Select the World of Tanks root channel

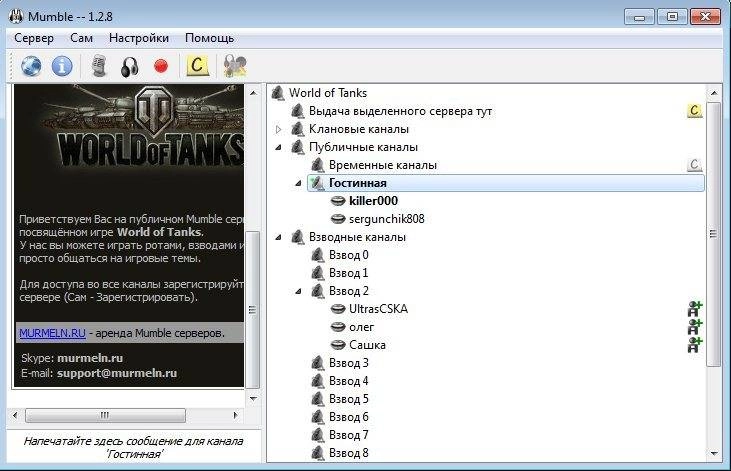coord(328,93)
